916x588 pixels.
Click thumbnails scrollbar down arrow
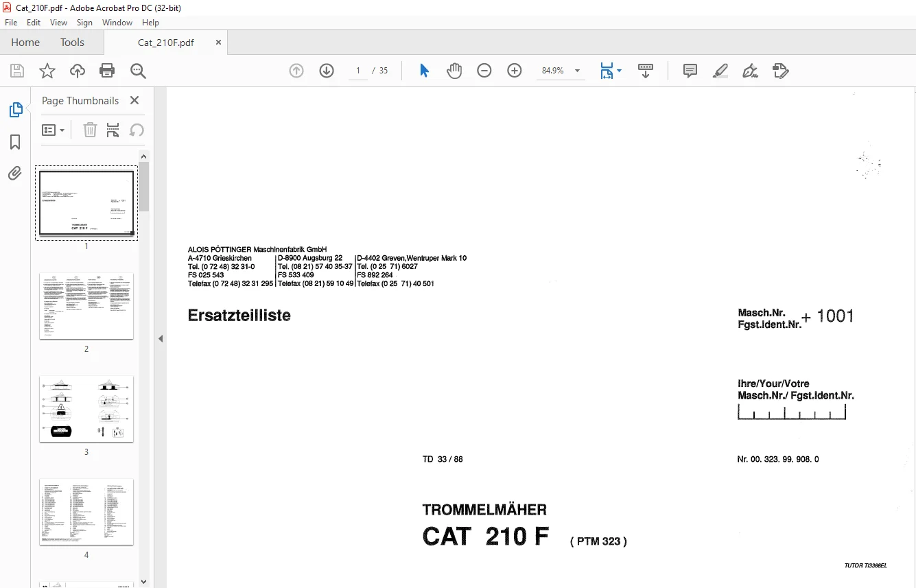[x=143, y=582]
